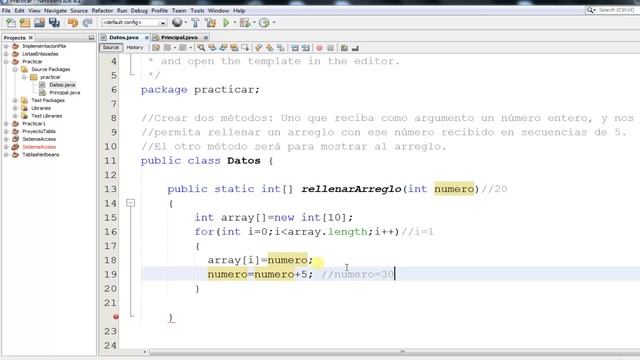Click the Find Previous Occurrence icon
The image size is (640, 360).
212,48
